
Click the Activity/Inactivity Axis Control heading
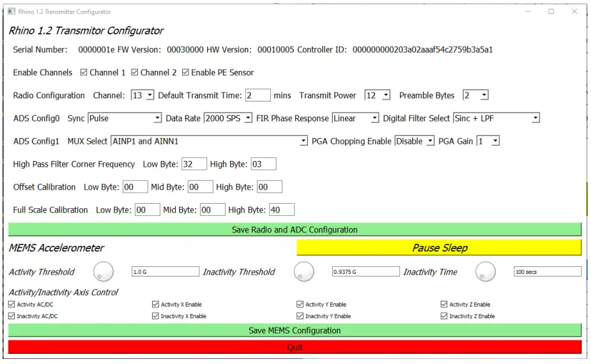coord(63,292)
